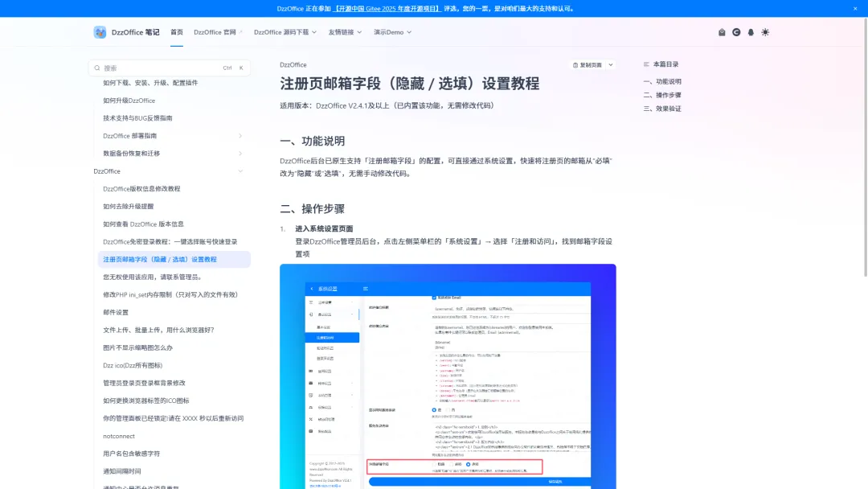
Task: Open sidebar item notconnect
Action: click(119, 437)
